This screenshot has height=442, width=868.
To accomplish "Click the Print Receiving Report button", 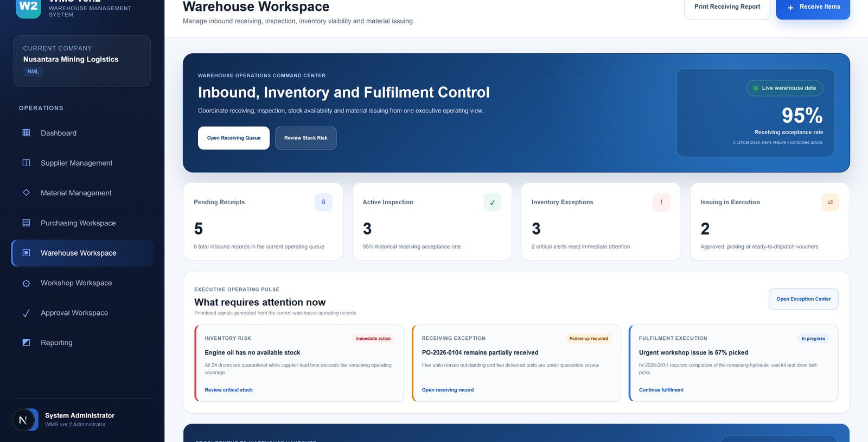I will point(727,7).
